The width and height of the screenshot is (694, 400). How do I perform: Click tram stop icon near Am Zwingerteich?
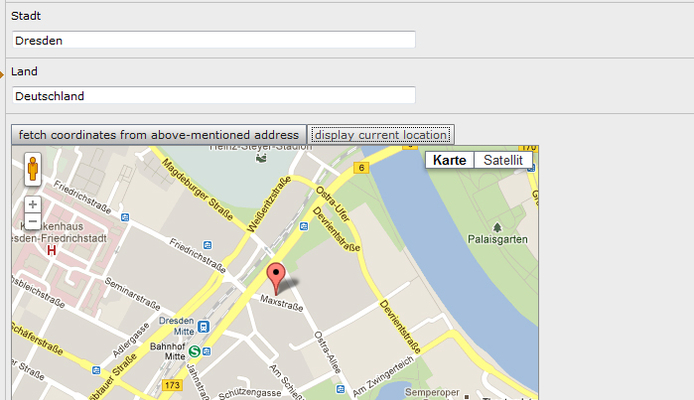tap(340, 389)
